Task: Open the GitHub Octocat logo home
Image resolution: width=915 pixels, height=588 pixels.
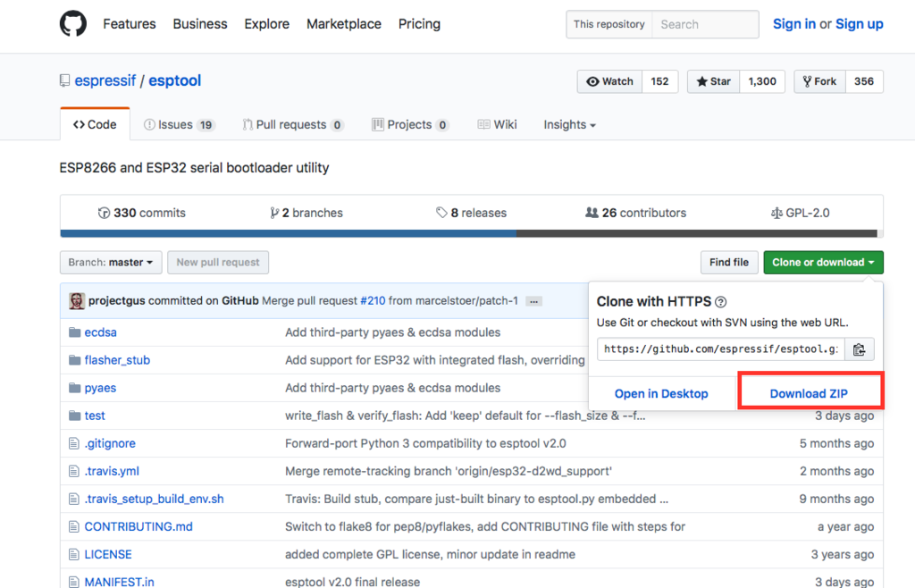Action: pos(73,24)
